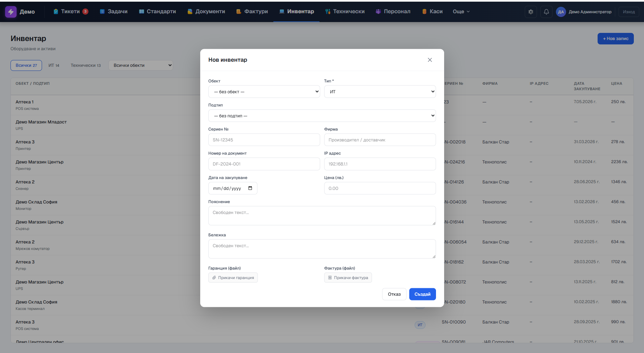Click the 2236 лв. price cell

click(x=619, y=162)
